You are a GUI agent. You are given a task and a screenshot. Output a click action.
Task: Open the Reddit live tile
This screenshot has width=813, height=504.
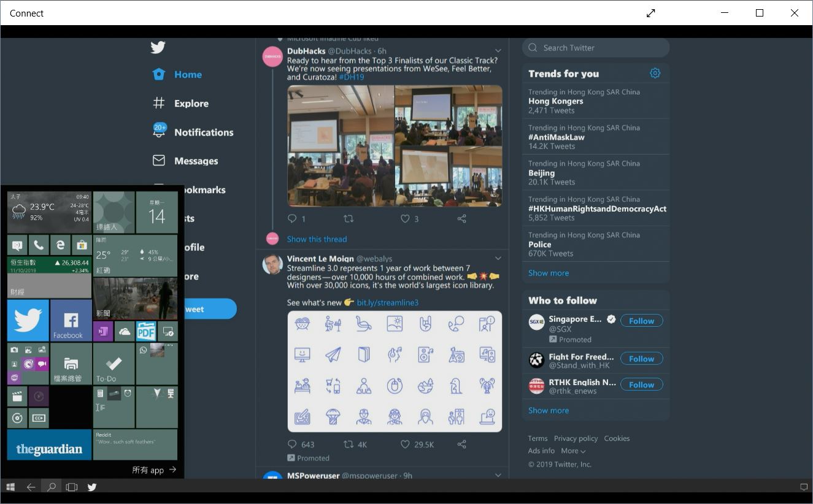[135, 445]
